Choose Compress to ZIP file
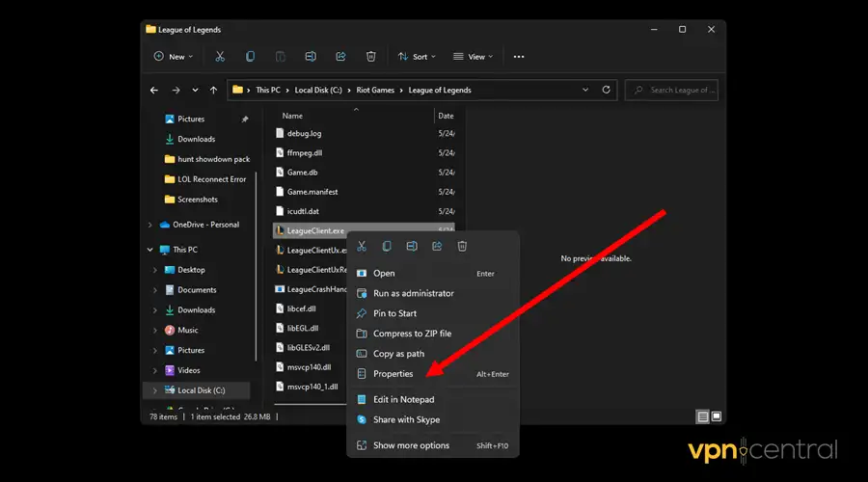The image size is (868, 482). click(433, 334)
